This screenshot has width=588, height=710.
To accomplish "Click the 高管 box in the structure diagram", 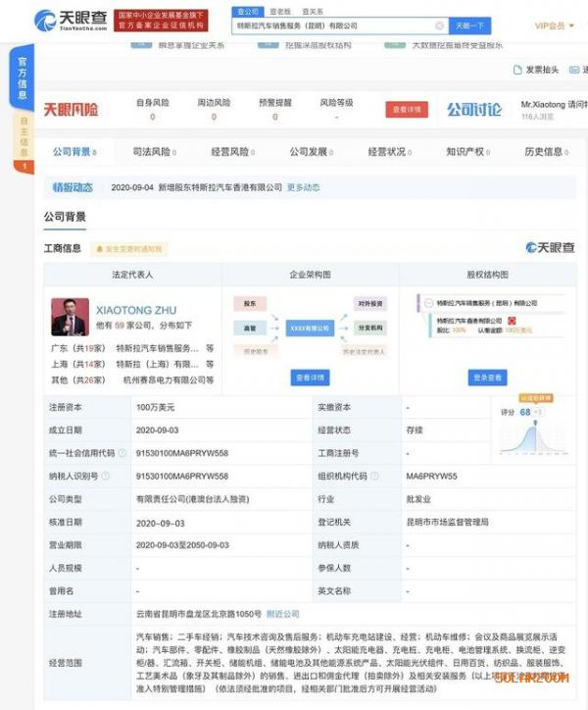I will (x=250, y=328).
